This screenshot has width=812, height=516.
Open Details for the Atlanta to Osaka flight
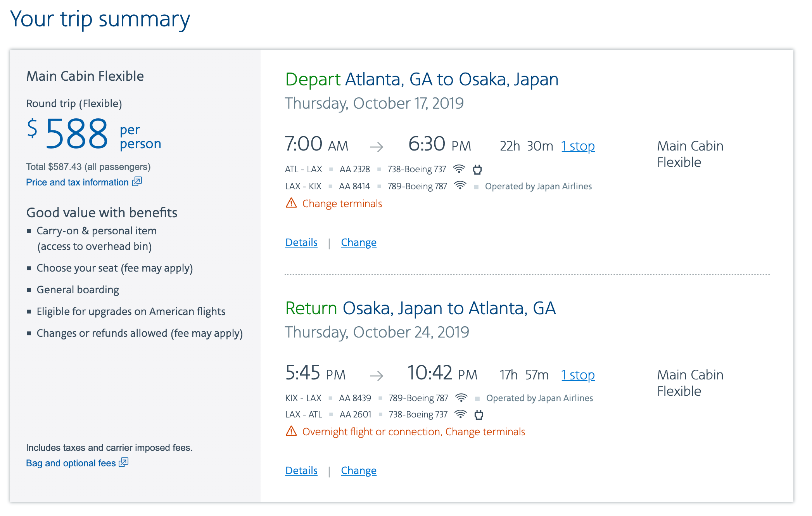[x=301, y=242]
